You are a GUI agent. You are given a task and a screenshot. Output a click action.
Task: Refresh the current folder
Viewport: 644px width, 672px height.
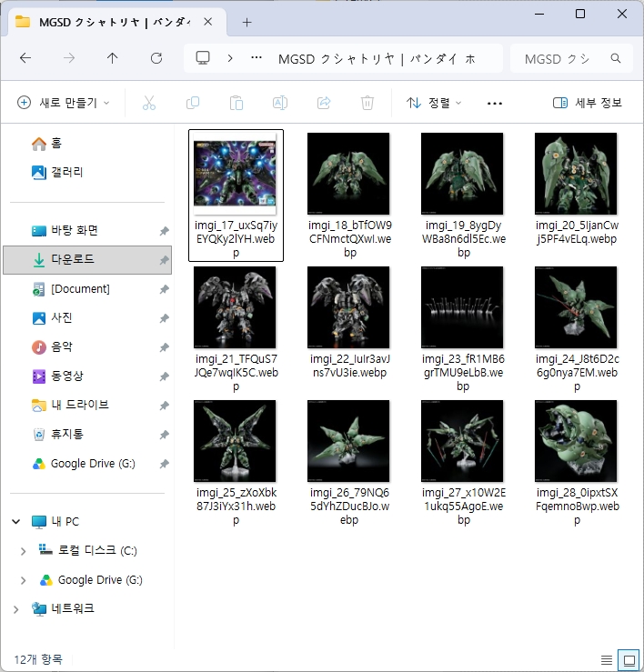click(x=156, y=58)
